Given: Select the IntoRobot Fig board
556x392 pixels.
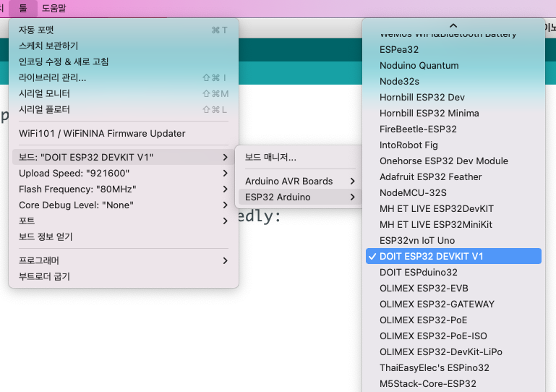Looking at the screenshot, I should point(453,145).
